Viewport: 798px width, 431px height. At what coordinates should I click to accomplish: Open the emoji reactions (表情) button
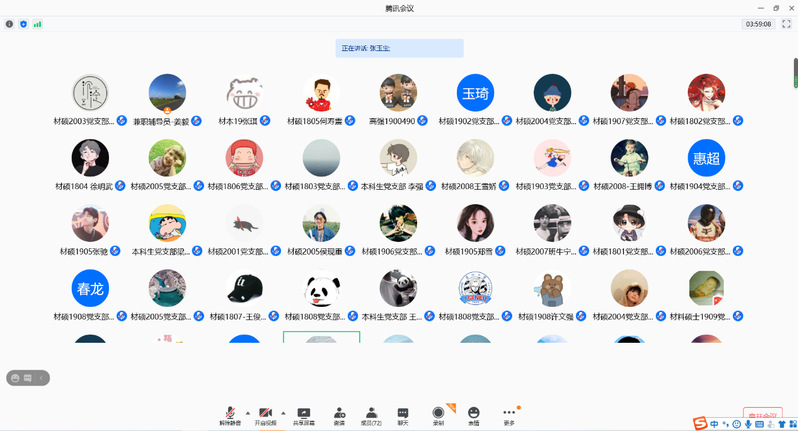tap(473, 414)
